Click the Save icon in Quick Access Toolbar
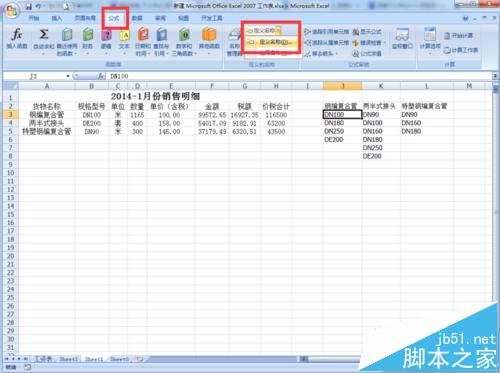 28,6
